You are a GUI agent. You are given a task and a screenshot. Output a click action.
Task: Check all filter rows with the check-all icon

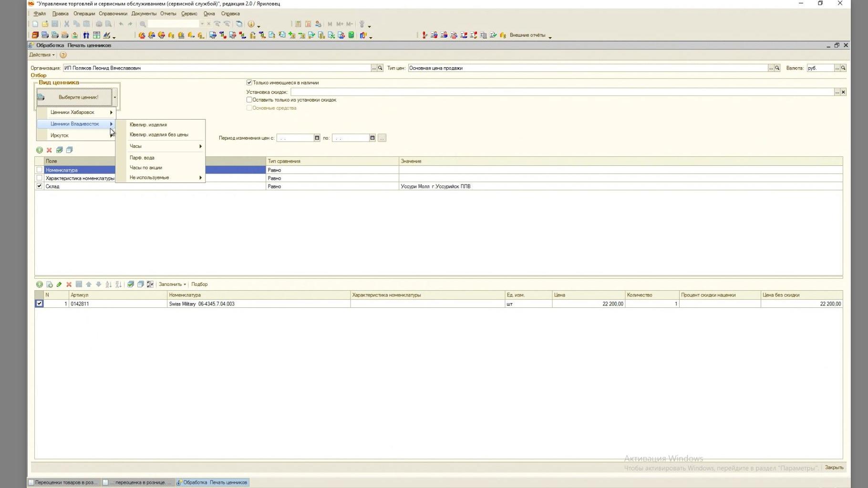point(60,150)
